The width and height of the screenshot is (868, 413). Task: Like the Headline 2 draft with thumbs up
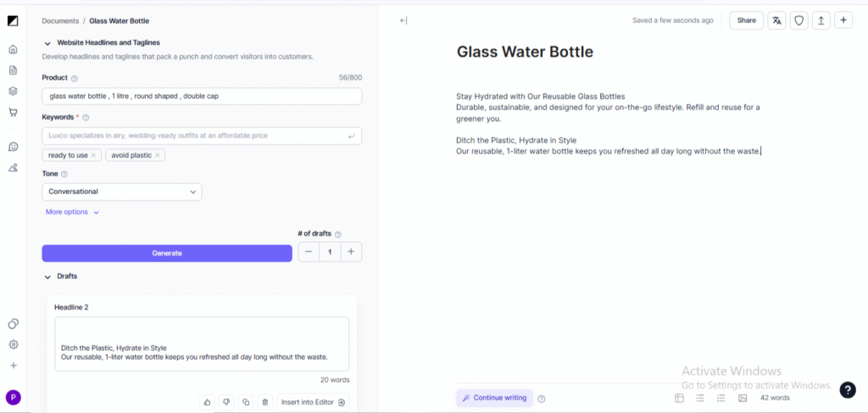(x=207, y=402)
